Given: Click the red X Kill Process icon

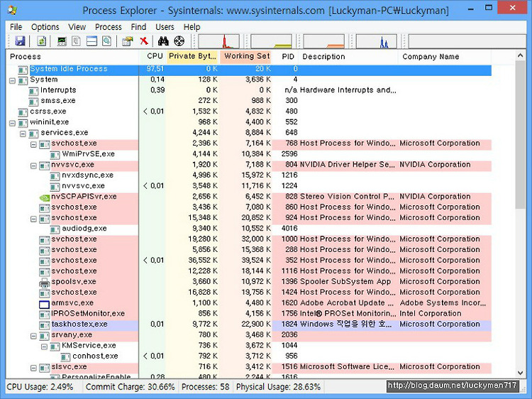Looking at the screenshot, I should [x=144, y=41].
